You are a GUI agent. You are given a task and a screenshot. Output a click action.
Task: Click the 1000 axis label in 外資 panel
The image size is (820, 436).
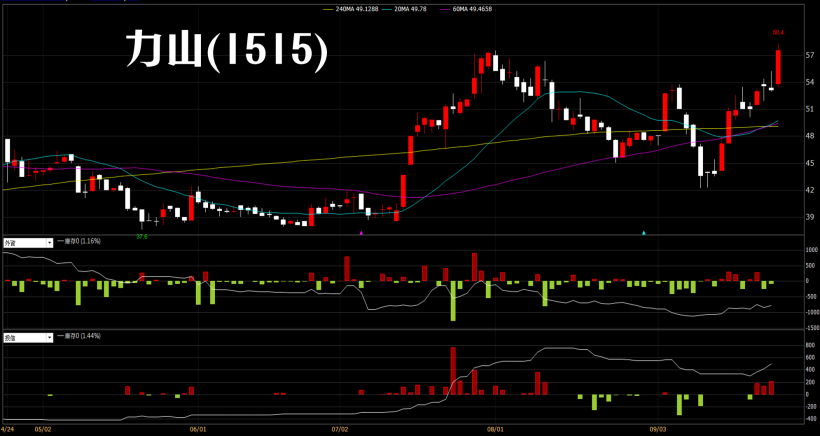tap(811, 250)
